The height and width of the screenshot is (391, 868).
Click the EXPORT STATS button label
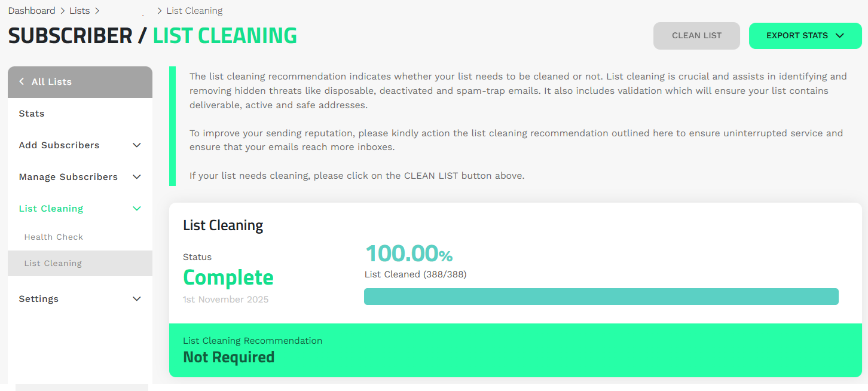point(797,36)
